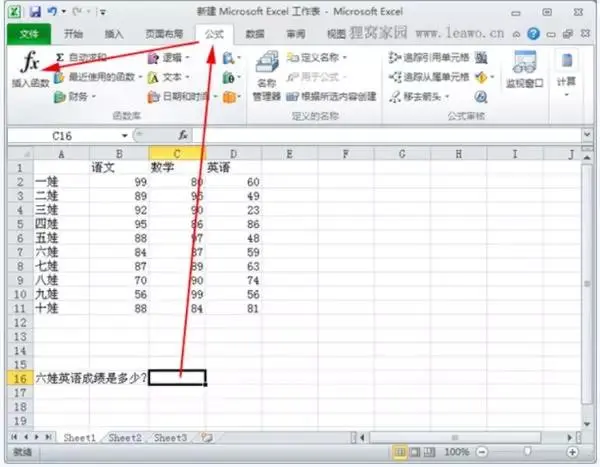Open the File (文件) tab
This screenshot has height=467, width=600.
29,34
